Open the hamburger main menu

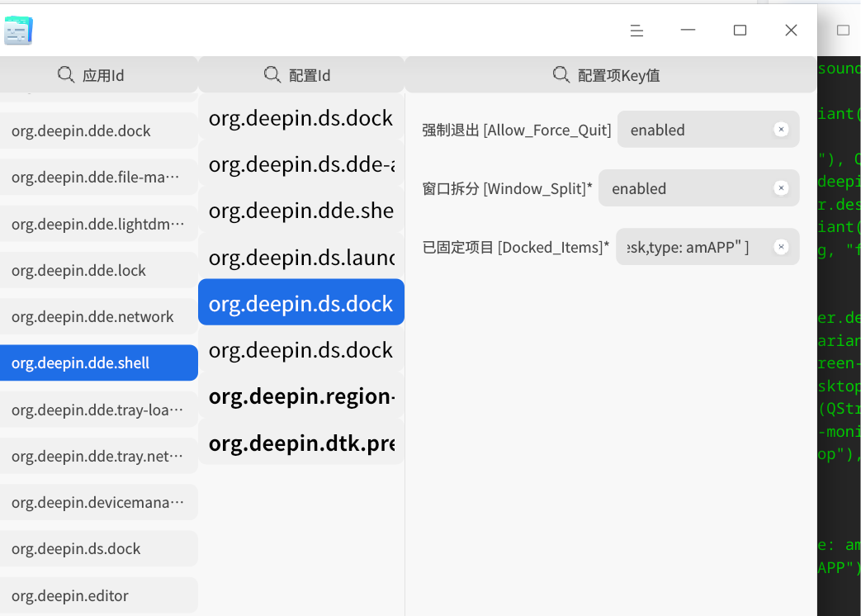pyautogui.click(x=636, y=31)
